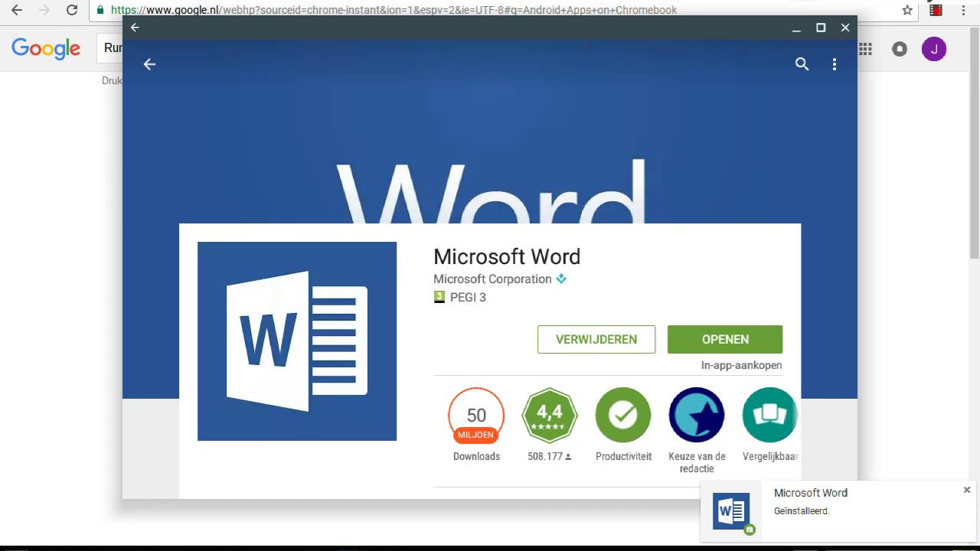Click the Google notifications bell icon
Viewport: 980px width, 551px height.
[x=900, y=49]
